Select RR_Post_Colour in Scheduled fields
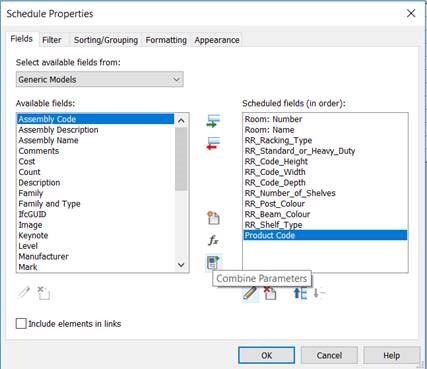This screenshot has height=369, width=427. click(x=275, y=204)
